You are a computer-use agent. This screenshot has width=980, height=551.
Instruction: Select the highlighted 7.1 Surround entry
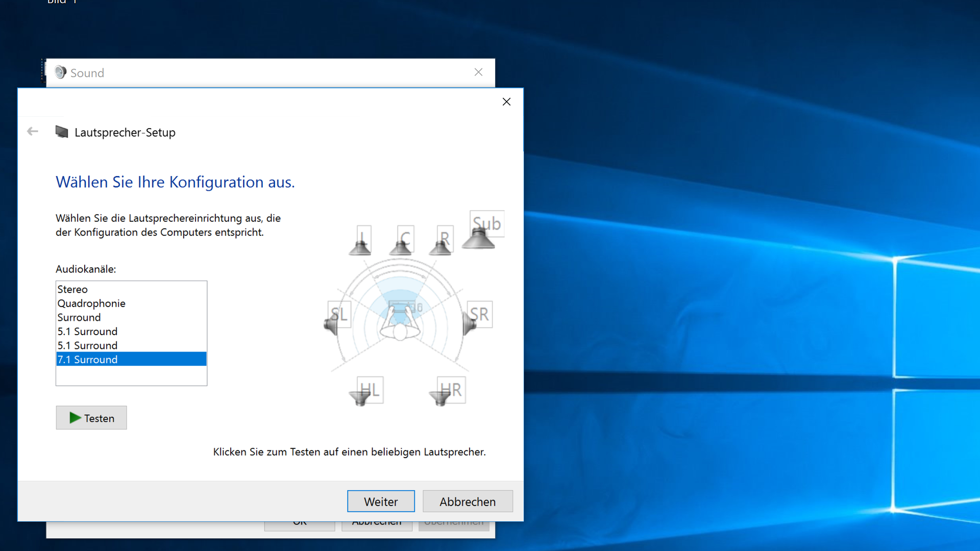click(x=131, y=360)
